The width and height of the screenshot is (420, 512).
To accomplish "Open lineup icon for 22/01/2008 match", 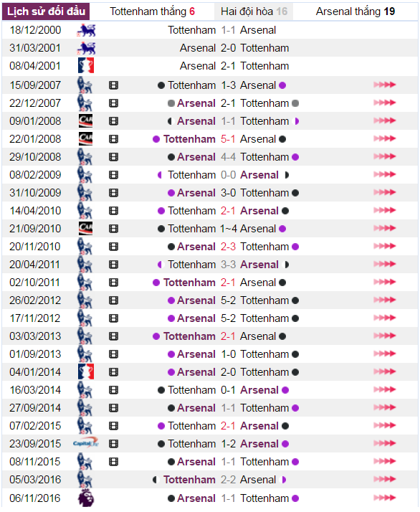I will pyautogui.click(x=113, y=139).
